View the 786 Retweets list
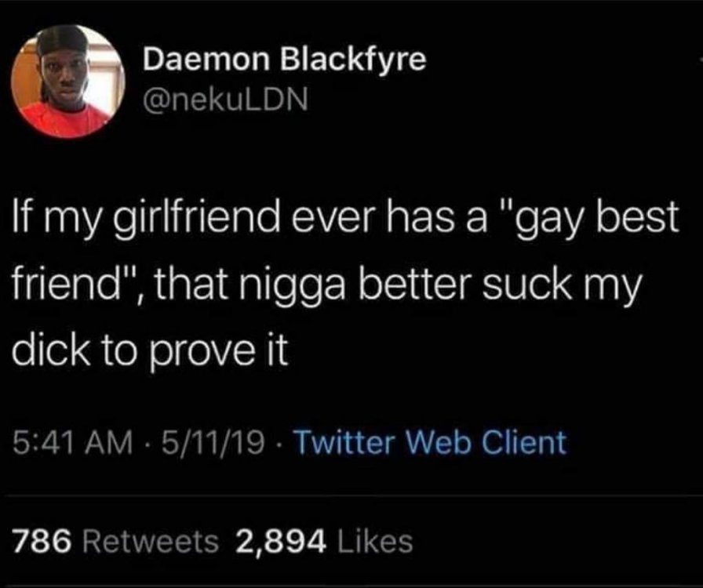 [x=115, y=540]
